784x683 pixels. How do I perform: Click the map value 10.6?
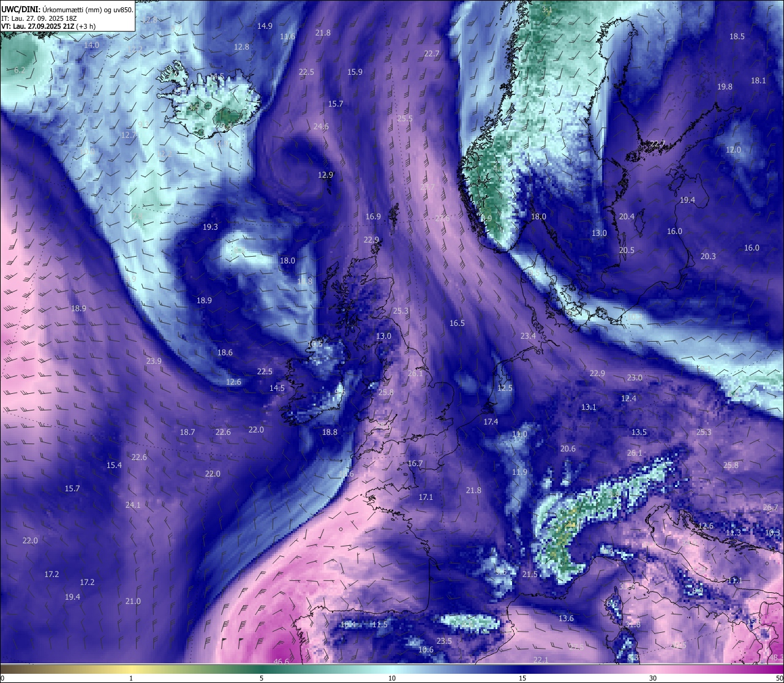point(426,649)
